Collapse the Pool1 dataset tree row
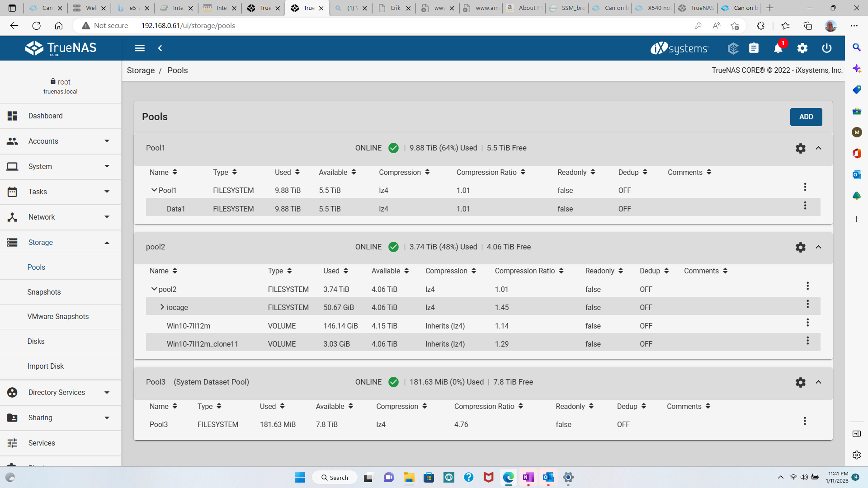The image size is (868, 488). tap(154, 190)
